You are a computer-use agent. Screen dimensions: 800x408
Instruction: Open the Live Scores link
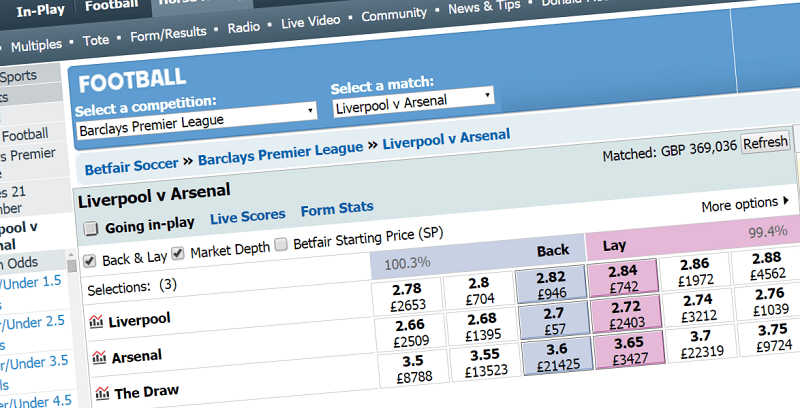(247, 214)
